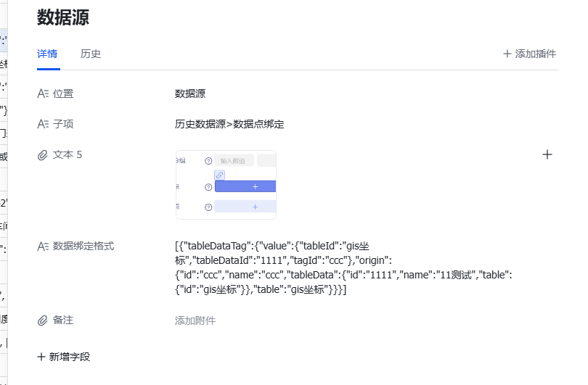This screenshot has width=588, height=385.
Task: Click the plus icon next to 新增字段
Action: (41, 357)
